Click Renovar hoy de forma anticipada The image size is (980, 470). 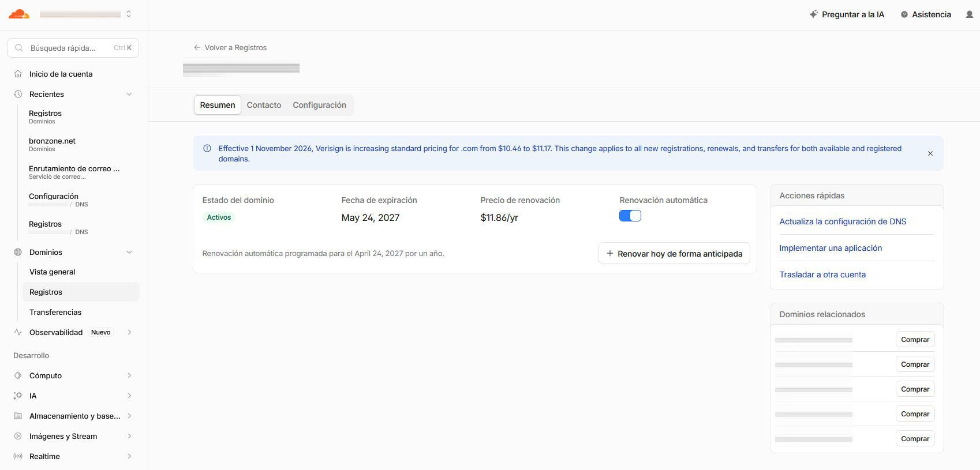[674, 253]
